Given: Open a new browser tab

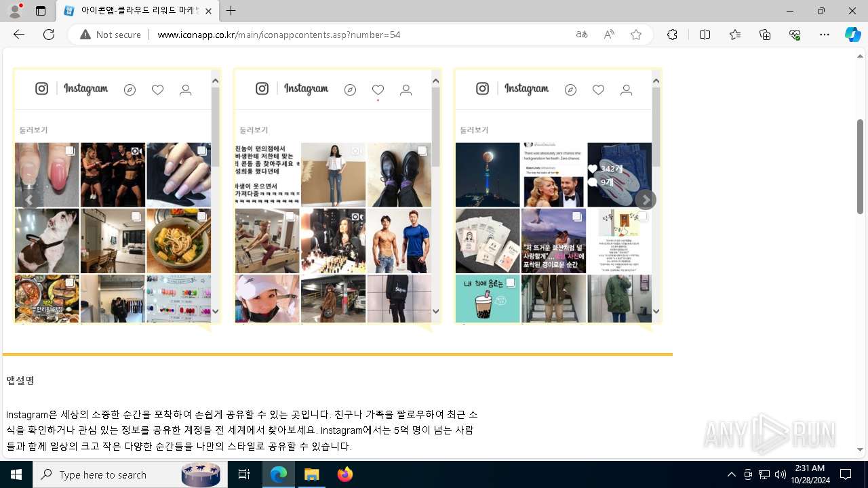Looking at the screenshot, I should [231, 11].
